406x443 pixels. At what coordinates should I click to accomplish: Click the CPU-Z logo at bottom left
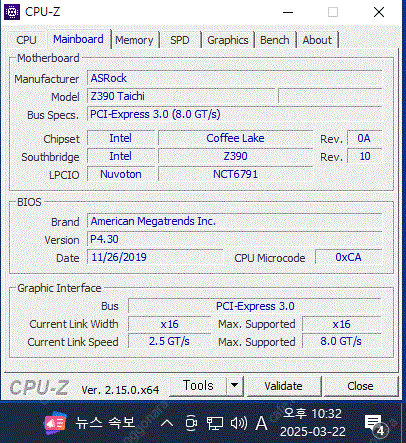pos(39,388)
